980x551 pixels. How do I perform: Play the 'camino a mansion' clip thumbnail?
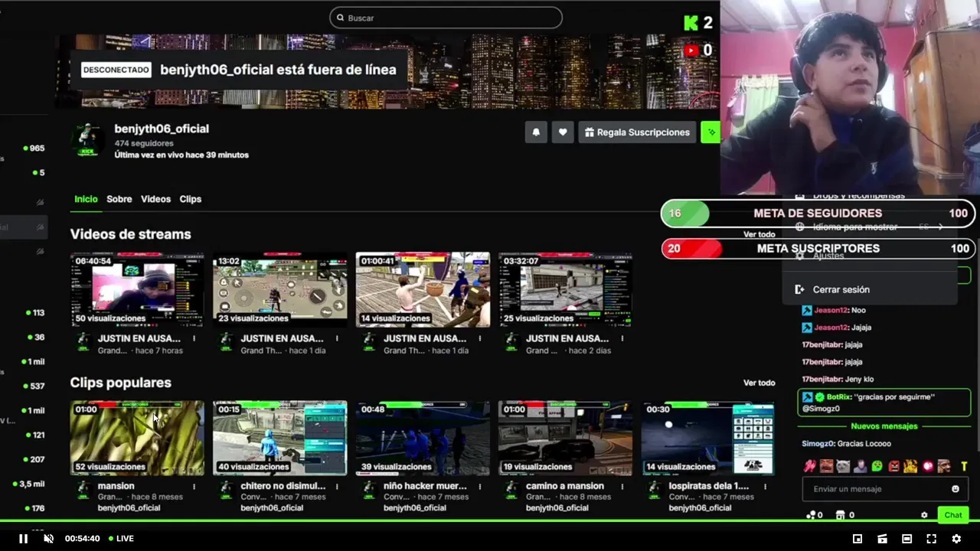(x=565, y=438)
